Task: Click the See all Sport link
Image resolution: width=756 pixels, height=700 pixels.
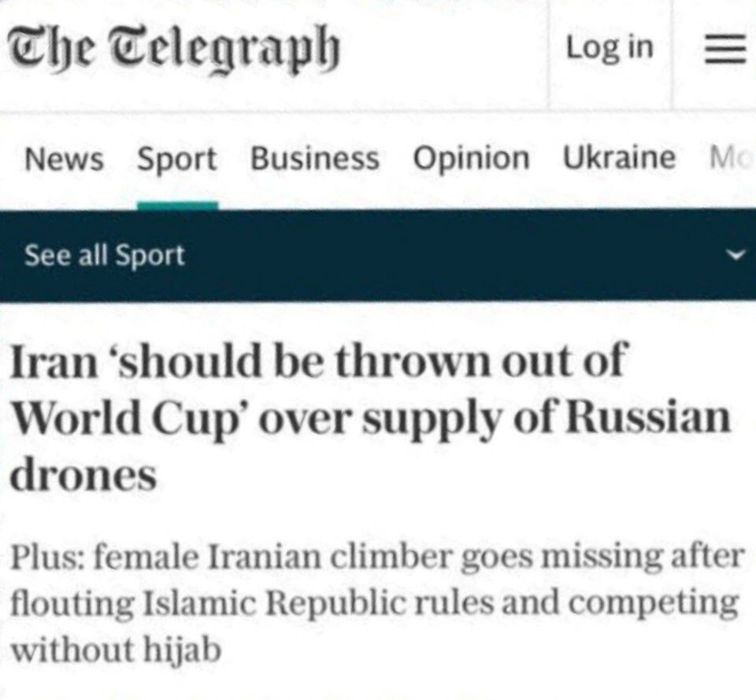Action: (x=105, y=256)
